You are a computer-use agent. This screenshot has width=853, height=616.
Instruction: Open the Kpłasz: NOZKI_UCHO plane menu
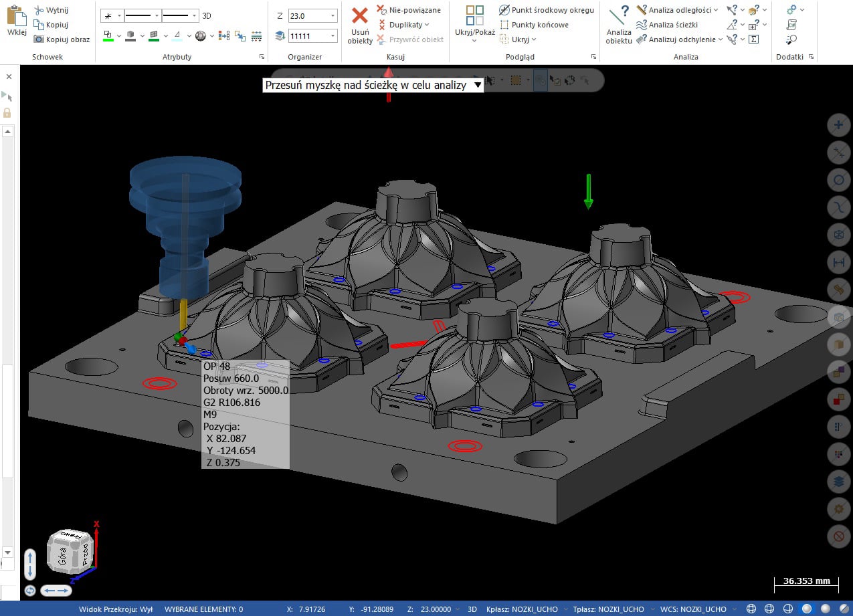tap(523, 609)
